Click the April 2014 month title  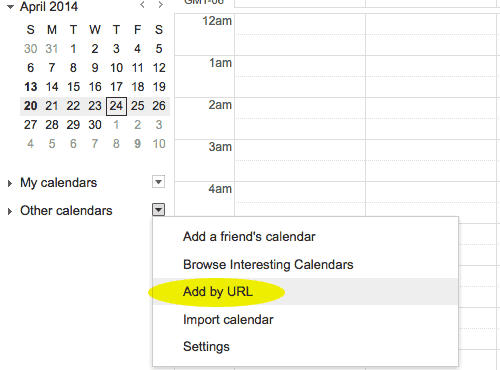[49, 7]
